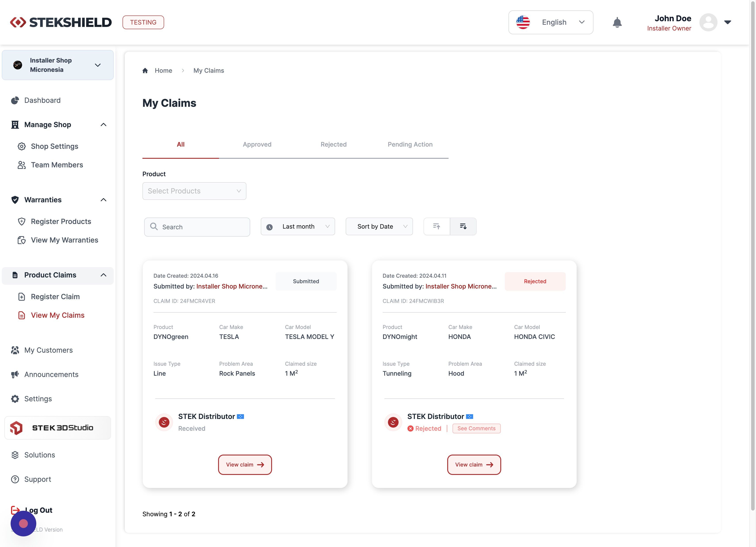
Task: Click the CLAIM ID: 24FMCWIB3R text
Action: pyautogui.click(x=413, y=301)
